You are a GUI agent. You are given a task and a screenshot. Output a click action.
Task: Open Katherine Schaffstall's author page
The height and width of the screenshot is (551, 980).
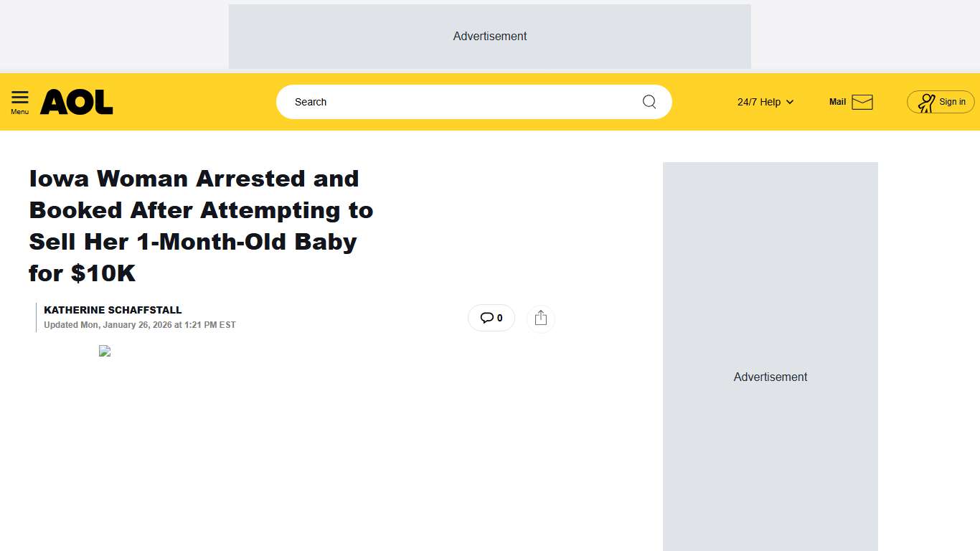[113, 310]
